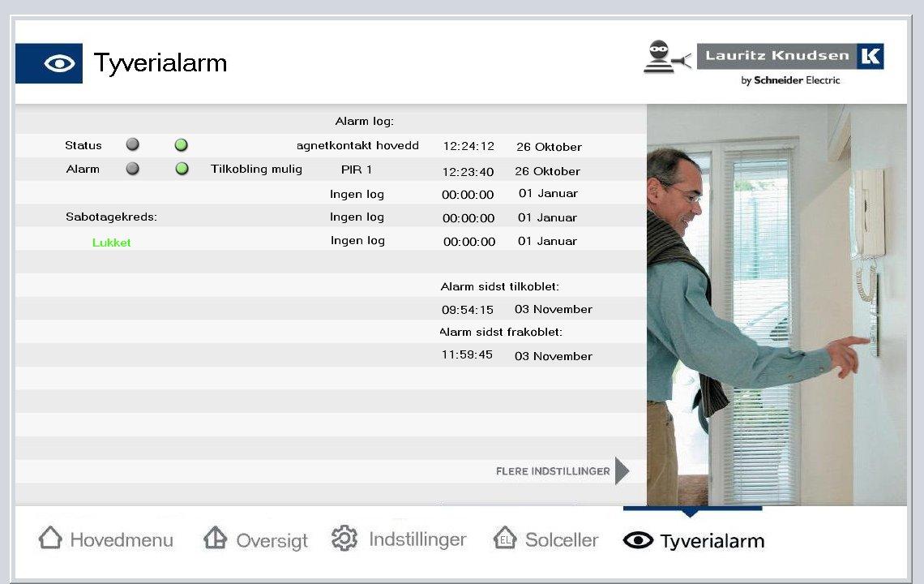Image resolution: width=924 pixels, height=584 pixels.
Task: Click the eye icon in bottom Tyverialarm tab
Action: pyautogui.click(x=638, y=540)
